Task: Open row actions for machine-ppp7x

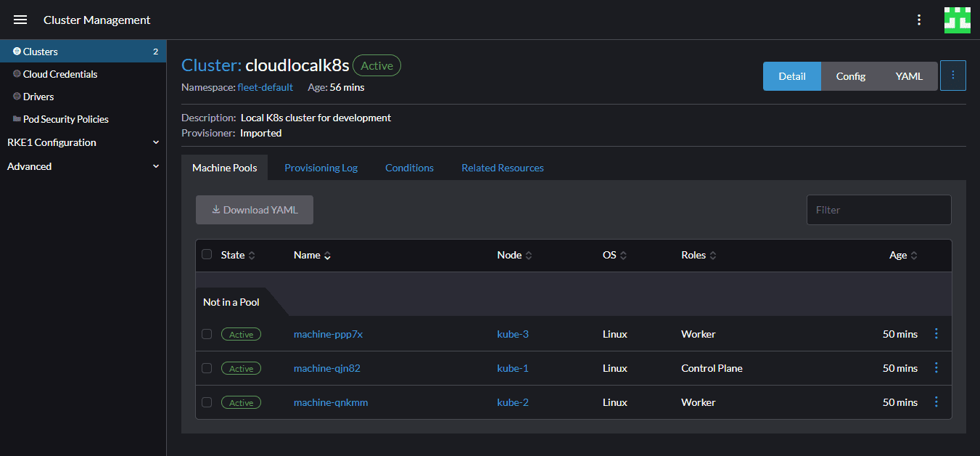Action: coord(936,334)
